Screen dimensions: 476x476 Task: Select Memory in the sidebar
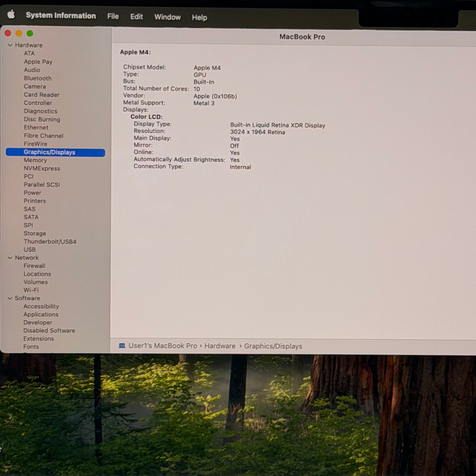click(35, 160)
